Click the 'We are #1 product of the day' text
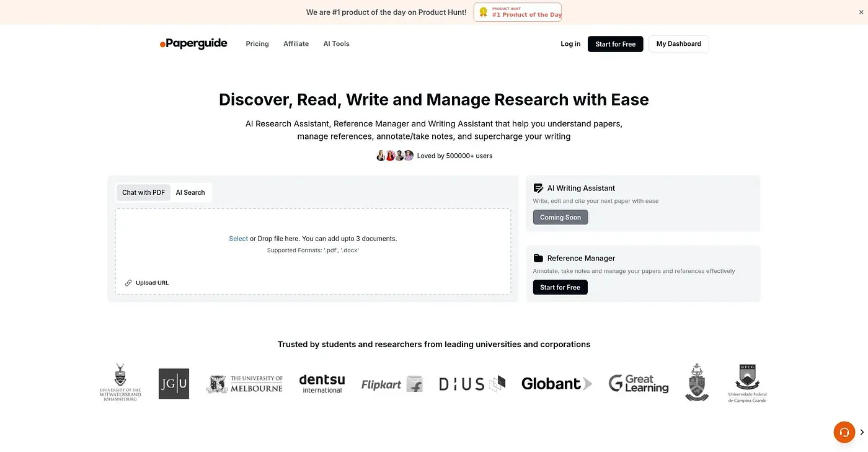Screen dimensions: 868x452 (386, 12)
